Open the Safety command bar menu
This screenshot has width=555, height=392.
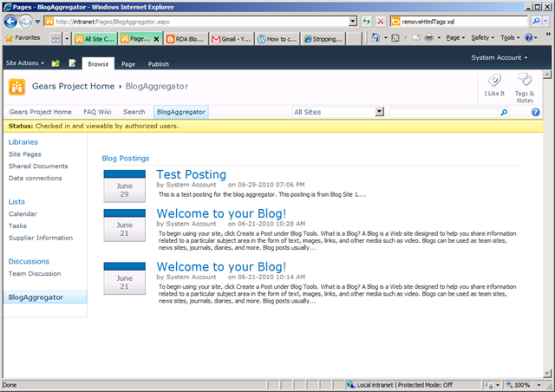coord(482,37)
